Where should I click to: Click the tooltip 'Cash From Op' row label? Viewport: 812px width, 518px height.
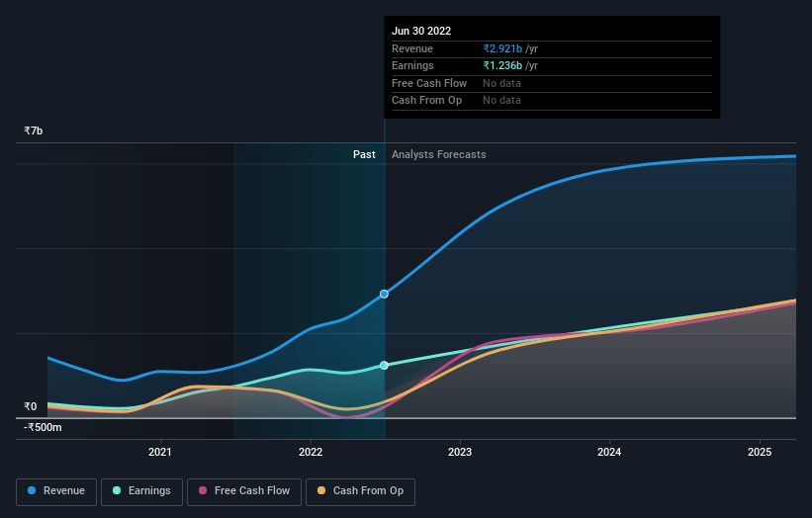(x=426, y=101)
